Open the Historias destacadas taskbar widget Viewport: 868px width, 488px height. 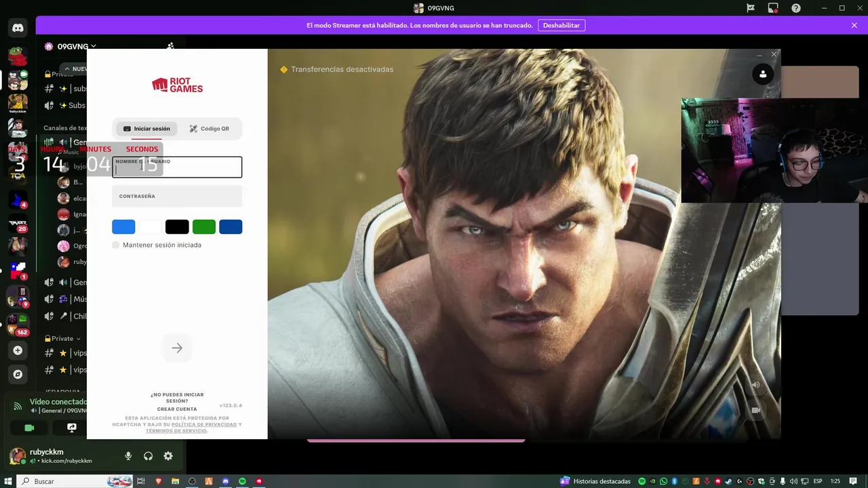pyautogui.click(x=595, y=481)
